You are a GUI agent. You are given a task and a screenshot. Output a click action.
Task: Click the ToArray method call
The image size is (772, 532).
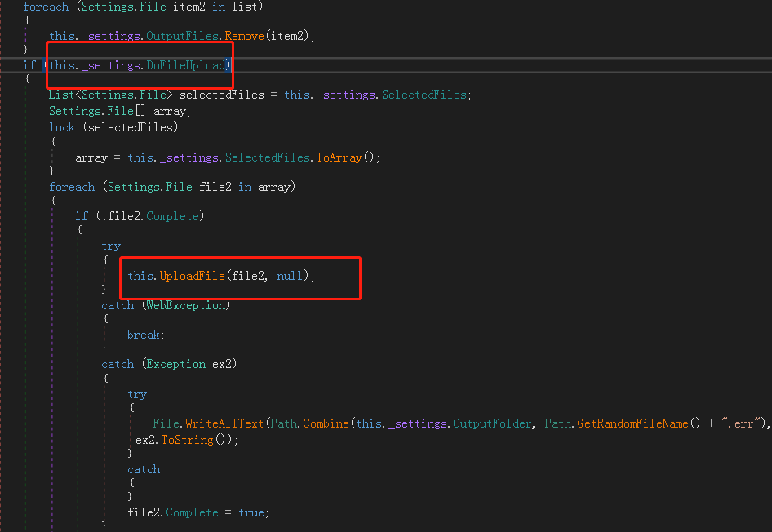tap(339, 157)
